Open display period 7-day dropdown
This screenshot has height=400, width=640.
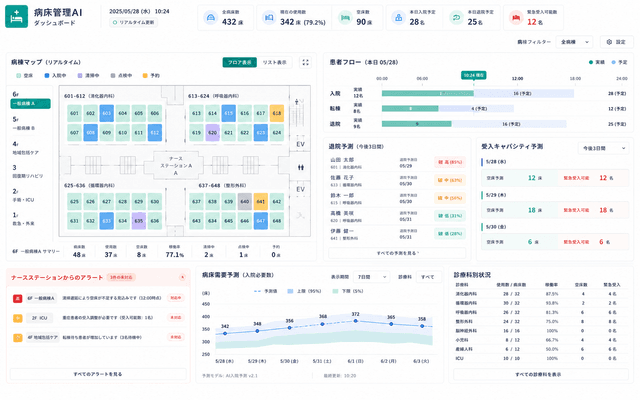tap(371, 277)
